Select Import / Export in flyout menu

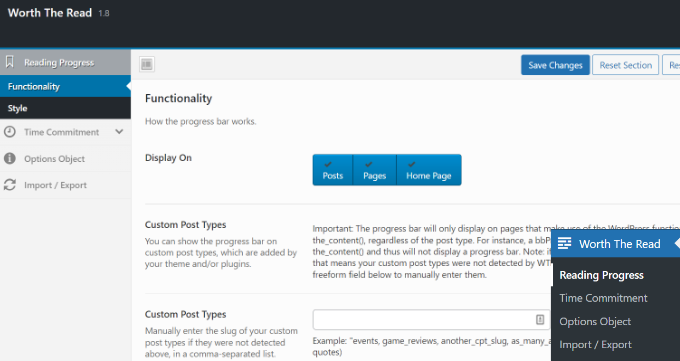point(595,345)
